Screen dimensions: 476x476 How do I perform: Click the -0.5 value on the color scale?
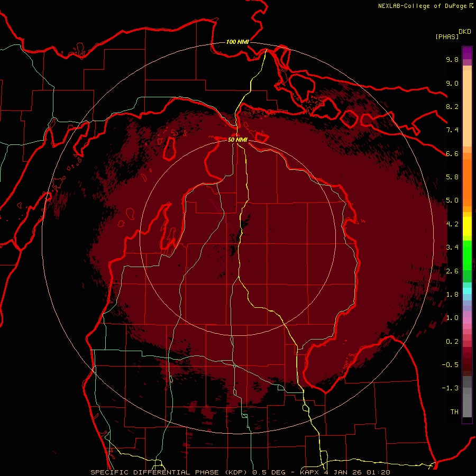coord(450,365)
